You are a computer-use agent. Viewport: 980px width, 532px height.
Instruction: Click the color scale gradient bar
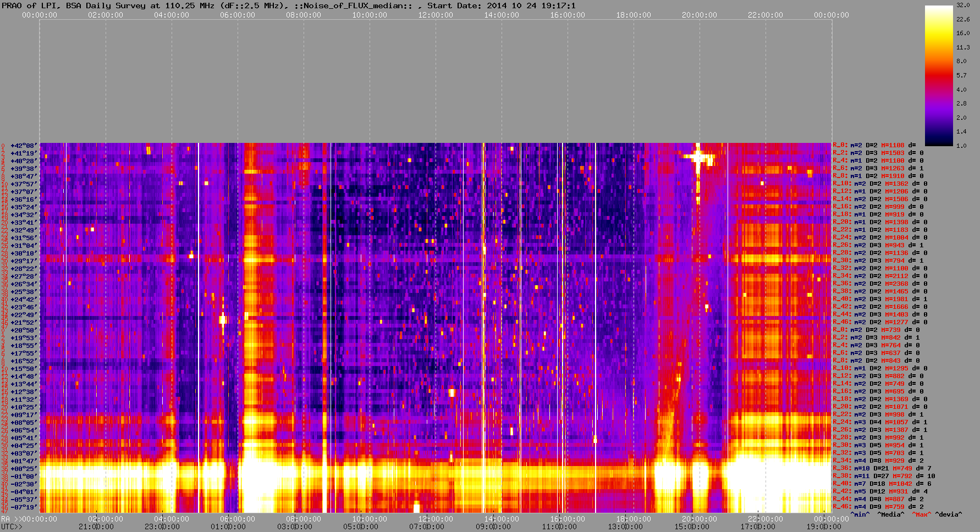coord(939,75)
